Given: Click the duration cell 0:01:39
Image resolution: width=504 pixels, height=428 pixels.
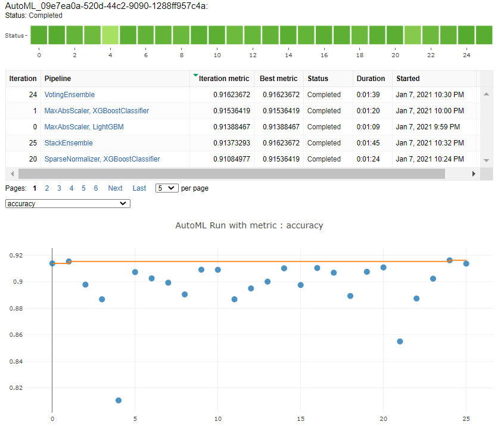Looking at the screenshot, I should [x=368, y=95].
